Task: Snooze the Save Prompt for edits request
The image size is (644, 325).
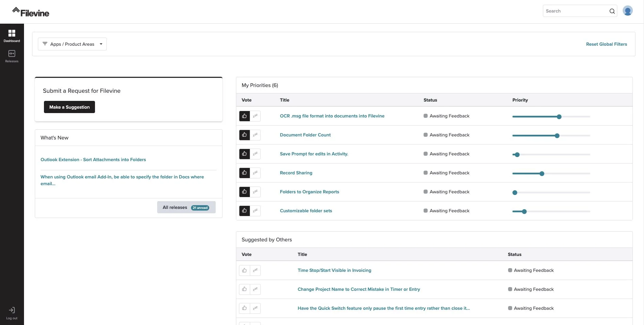Action: (x=255, y=154)
